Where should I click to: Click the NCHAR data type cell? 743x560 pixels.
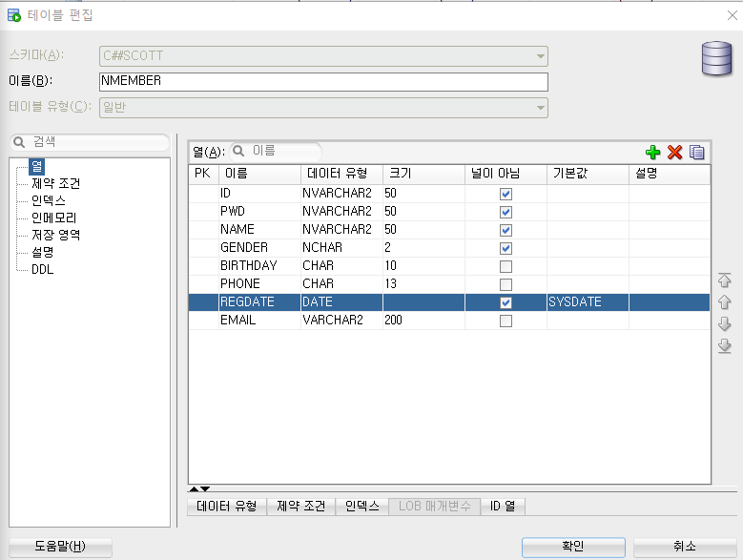[341, 248]
